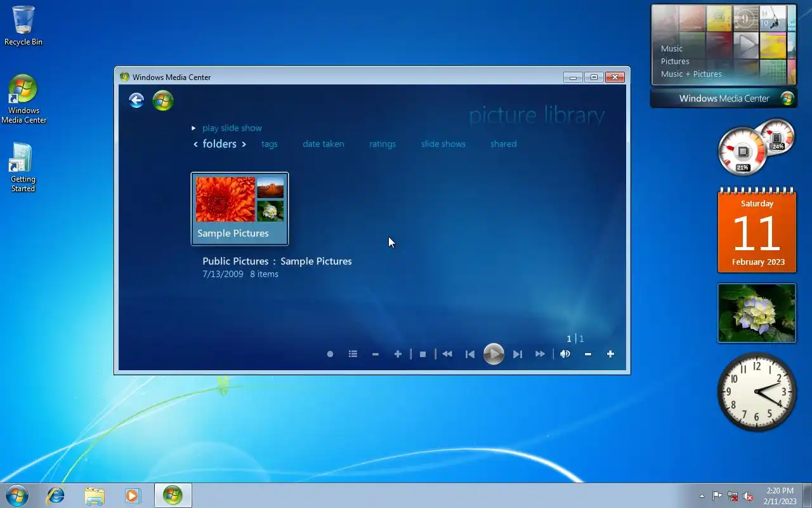Open Action Center flag icon

click(x=717, y=496)
